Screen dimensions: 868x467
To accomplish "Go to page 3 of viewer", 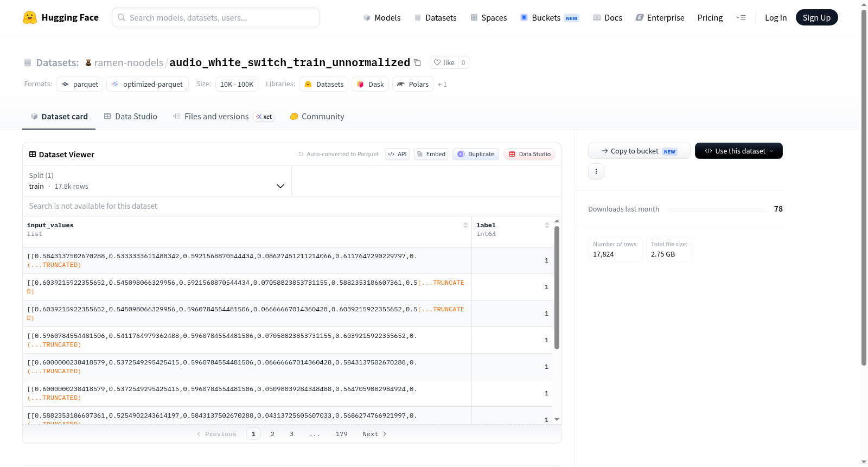I will pyautogui.click(x=292, y=434).
